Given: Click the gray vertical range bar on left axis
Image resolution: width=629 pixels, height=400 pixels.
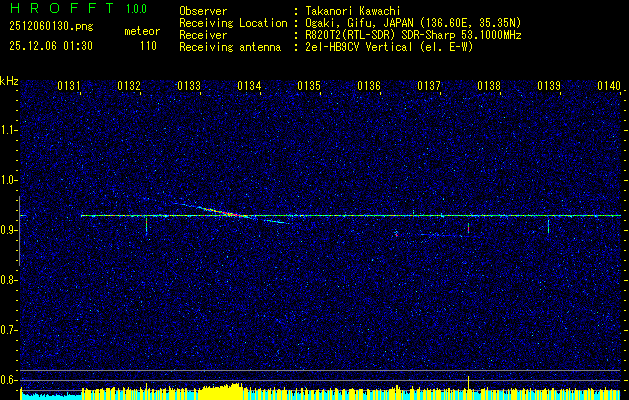Looking at the screenshot, I should [19, 231].
